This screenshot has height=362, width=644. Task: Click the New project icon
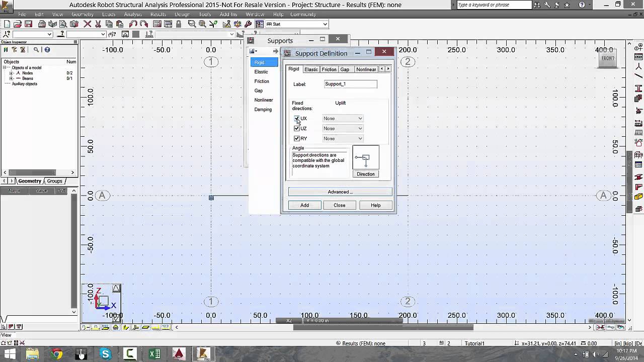click(x=7, y=24)
